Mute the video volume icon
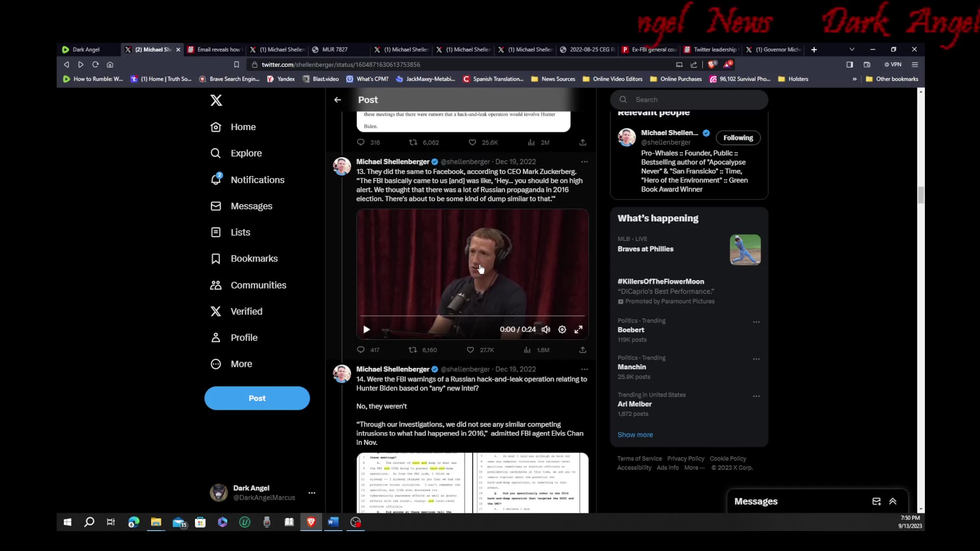The width and height of the screenshot is (980, 551). [546, 330]
